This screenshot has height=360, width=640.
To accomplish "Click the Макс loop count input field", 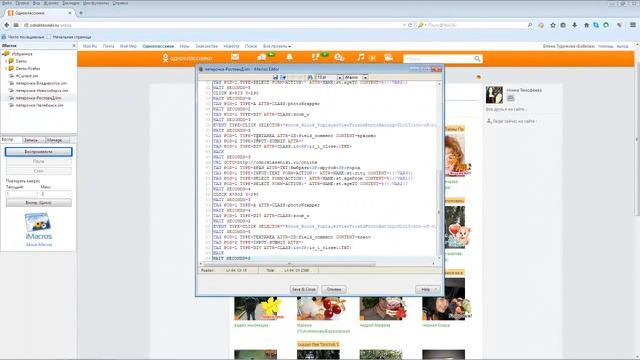I will pyautogui.click(x=56, y=194).
